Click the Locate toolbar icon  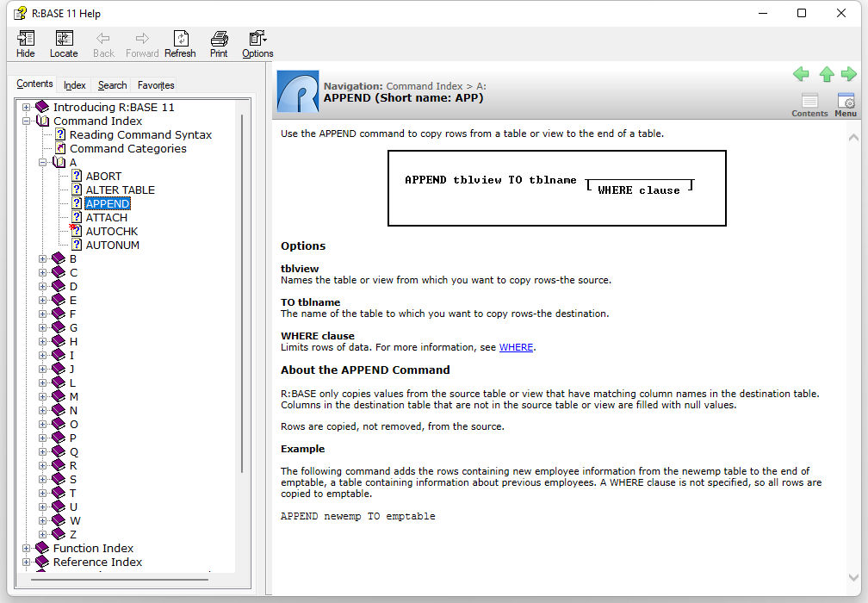pos(64,44)
